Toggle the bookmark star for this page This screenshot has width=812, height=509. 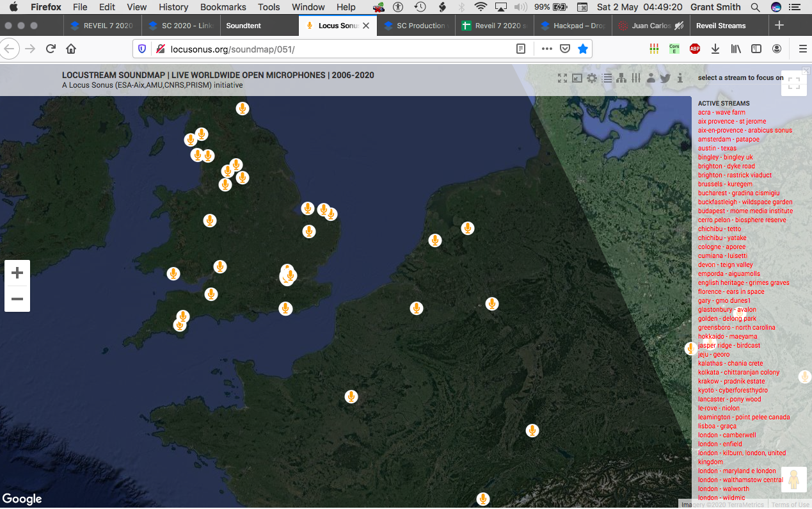click(x=582, y=49)
